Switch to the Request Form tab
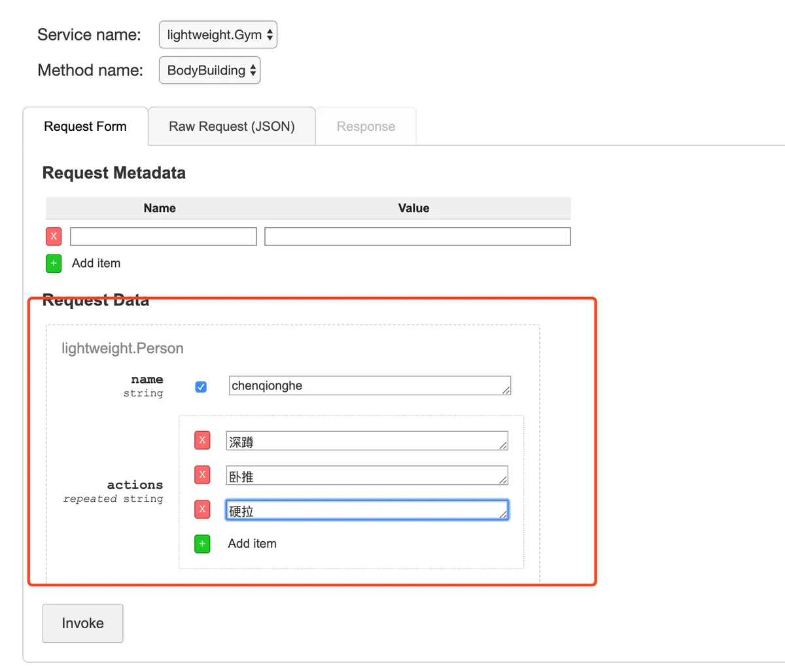785x672 pixels. 85,126
